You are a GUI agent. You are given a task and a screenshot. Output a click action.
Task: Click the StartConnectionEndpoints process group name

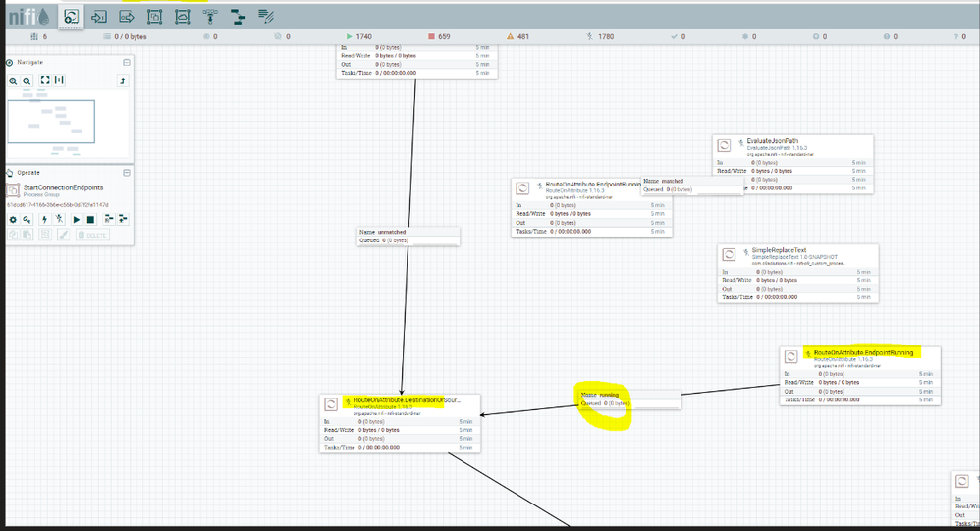(63, 187)
